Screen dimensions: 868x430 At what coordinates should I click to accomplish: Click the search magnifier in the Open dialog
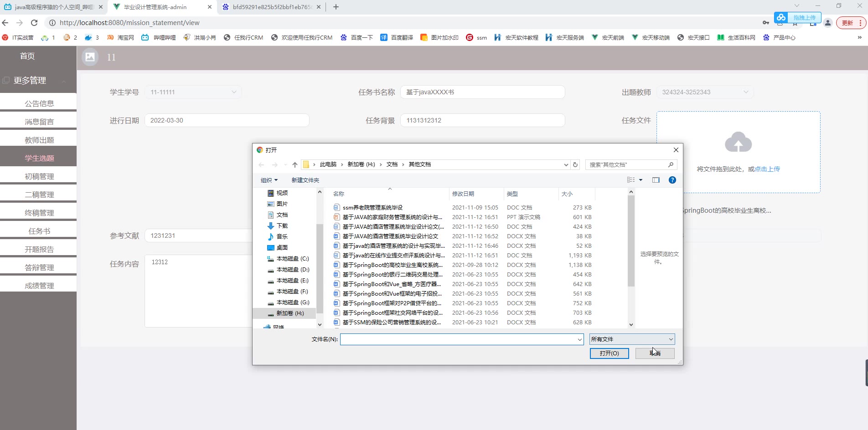pyautogui.click(x=671, y=164)
